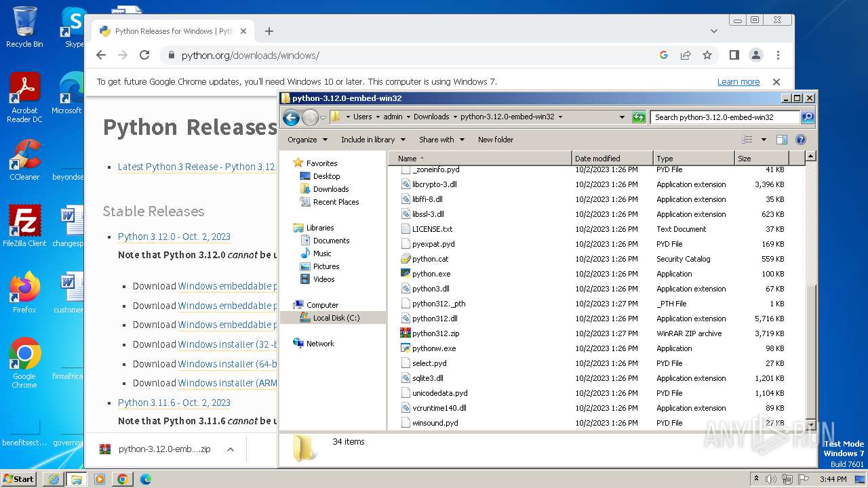Select sqlite3.dll file
This screenshot has width=868, height=488.
click(427, 378)
